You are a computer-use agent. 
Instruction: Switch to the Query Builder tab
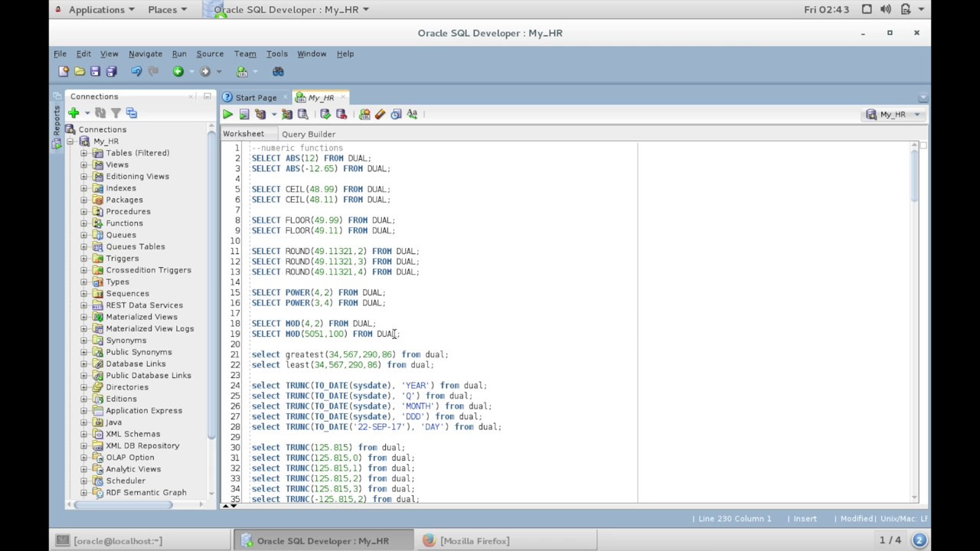coord(309,134)
